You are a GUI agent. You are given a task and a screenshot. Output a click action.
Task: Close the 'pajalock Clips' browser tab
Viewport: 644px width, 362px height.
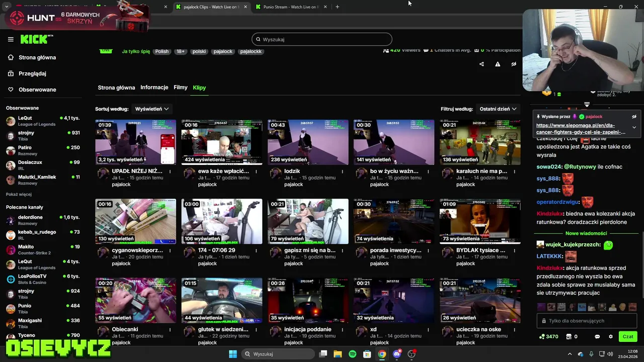(x=246, y=7)
